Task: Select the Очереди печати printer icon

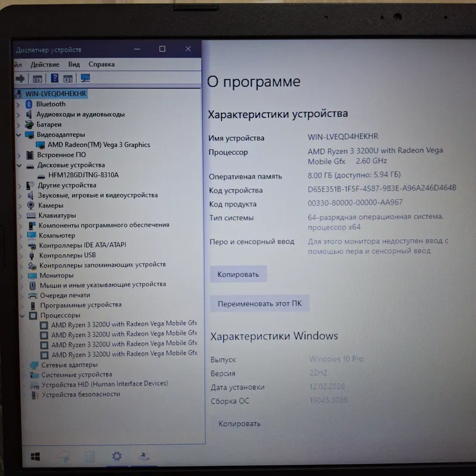Action: (x=33, y=296)
